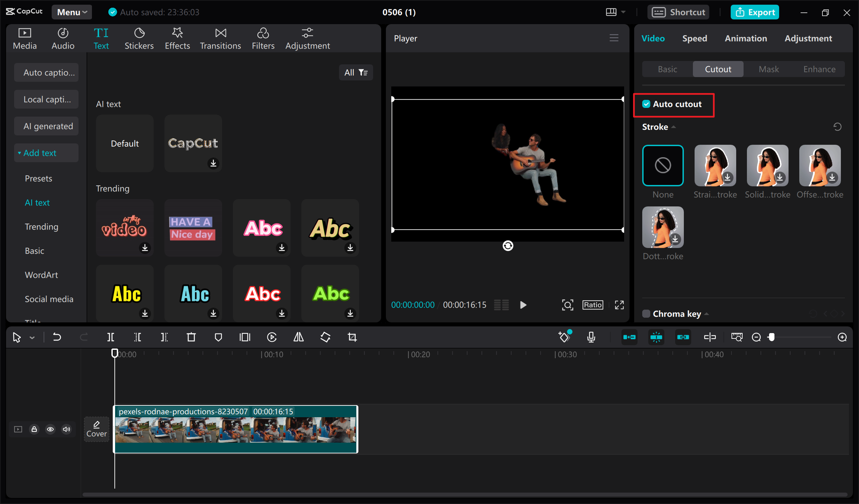Click the Delete clip trash icon
Screen dimensions: 859x504
[x=191, y=337]
